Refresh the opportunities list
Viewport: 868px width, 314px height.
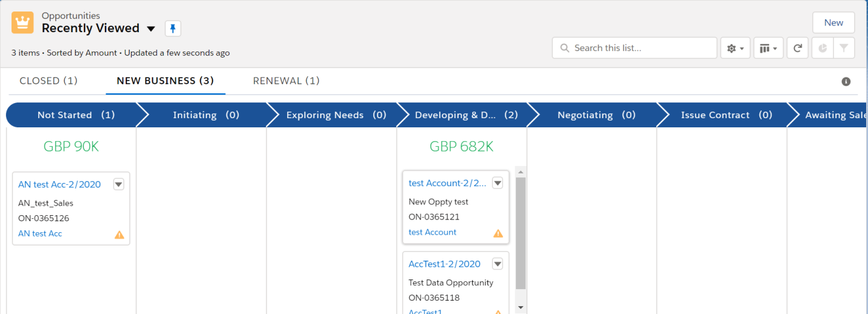[798, 48]
